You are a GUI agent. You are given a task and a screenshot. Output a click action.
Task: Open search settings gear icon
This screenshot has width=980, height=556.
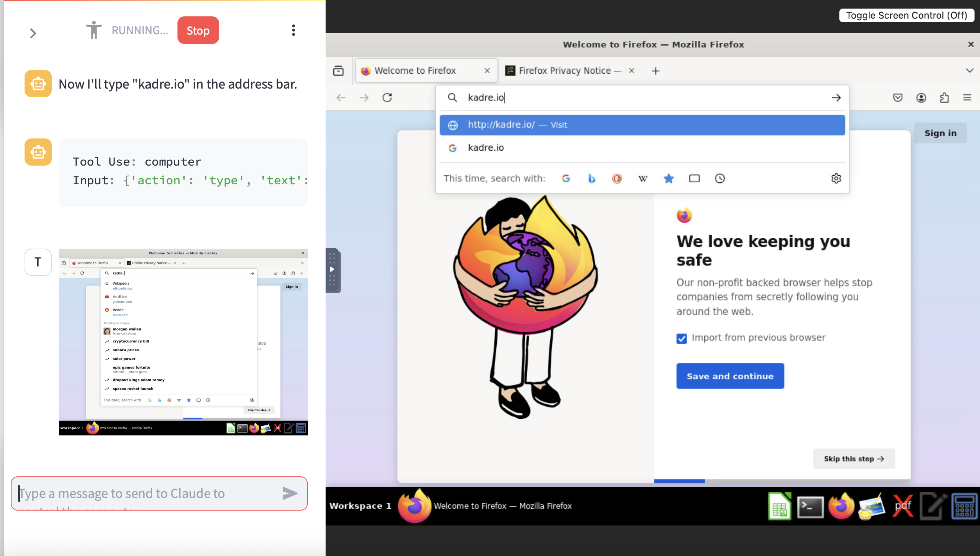[836, 178]
